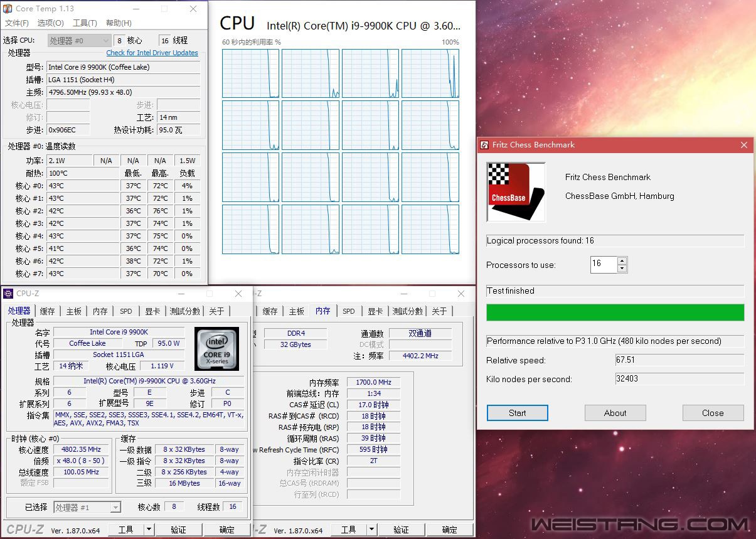The image size is (756, 539).
Task: Click the Processors to use field showing 16
Action: point(604,265)
